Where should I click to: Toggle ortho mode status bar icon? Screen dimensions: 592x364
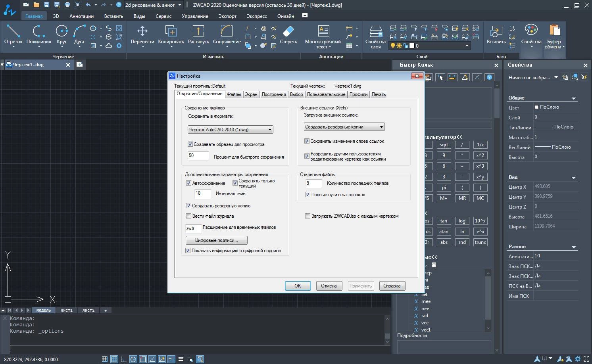(x=123, y=359)
